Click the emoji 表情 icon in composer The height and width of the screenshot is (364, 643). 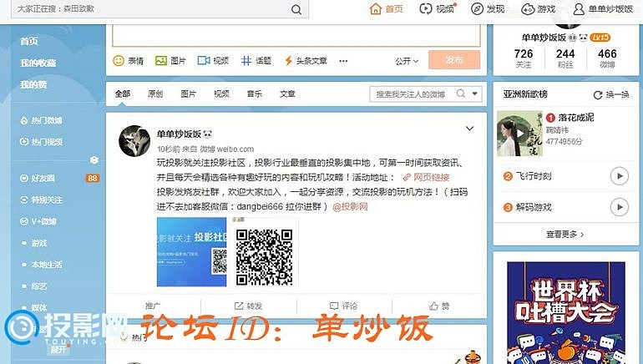(x=119, y=61)
